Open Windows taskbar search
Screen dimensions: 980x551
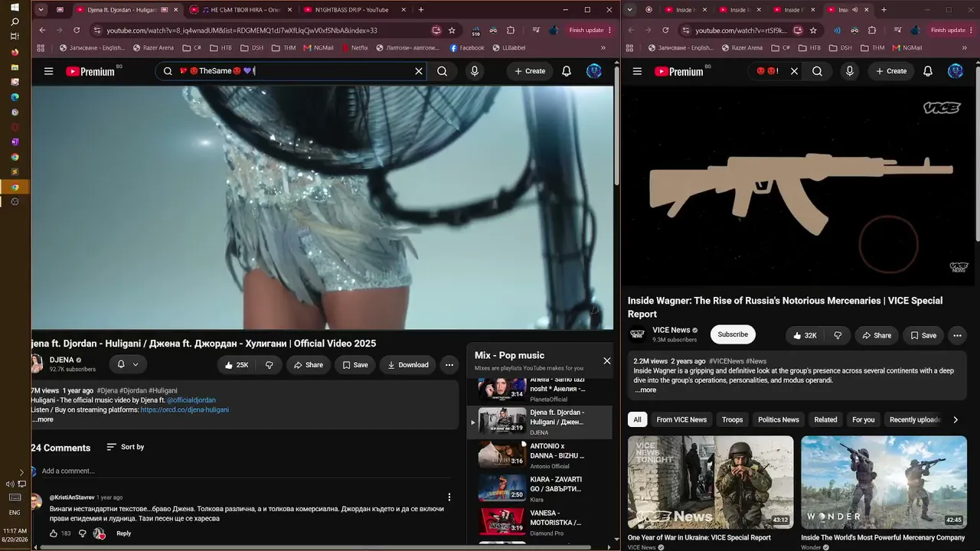[x=15, y=22]
